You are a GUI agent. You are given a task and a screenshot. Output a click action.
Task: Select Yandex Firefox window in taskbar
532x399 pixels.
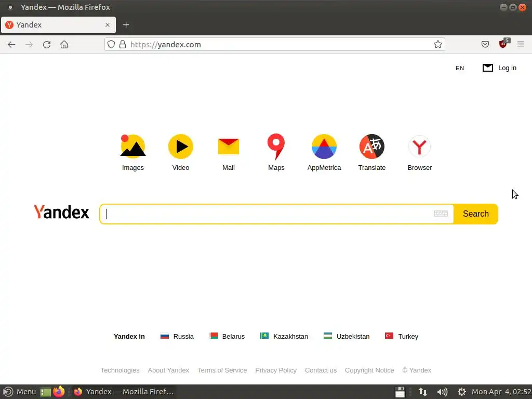pyautogui.click(x=124, y=392)
